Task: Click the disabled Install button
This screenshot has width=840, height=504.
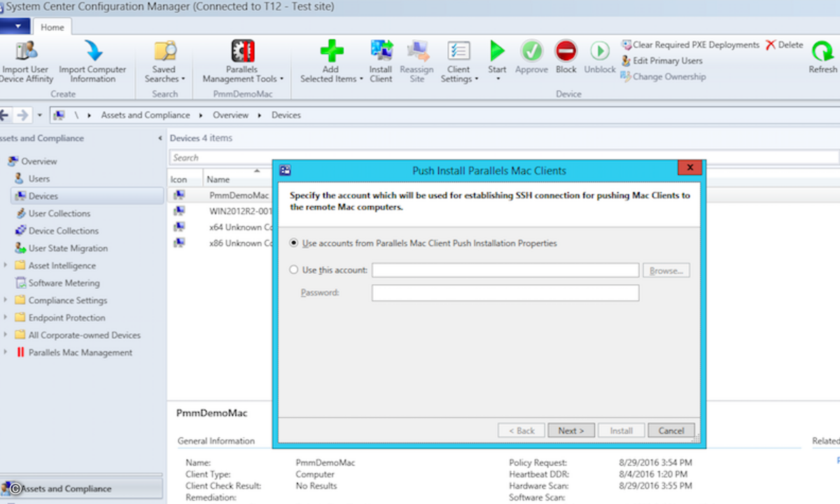Action: coord(621,430)
